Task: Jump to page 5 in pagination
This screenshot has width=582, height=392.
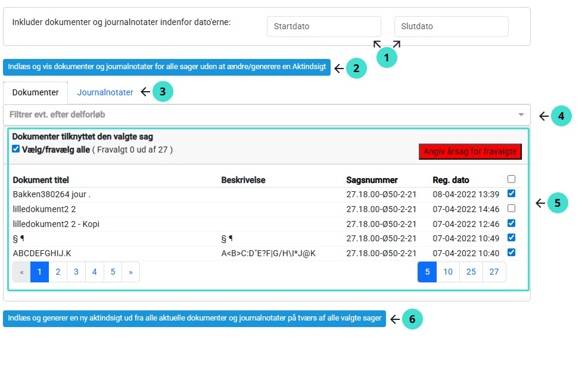Action: tap(113, 272)
